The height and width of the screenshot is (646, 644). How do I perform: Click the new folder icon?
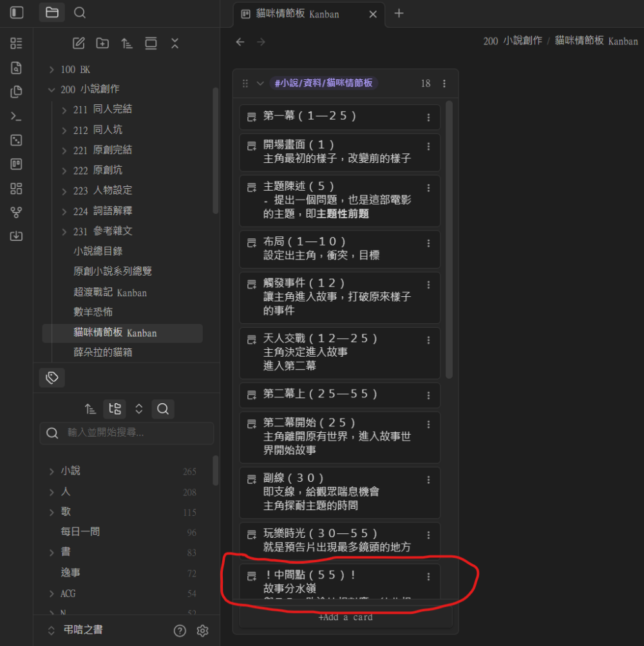[x=102, y=43]
